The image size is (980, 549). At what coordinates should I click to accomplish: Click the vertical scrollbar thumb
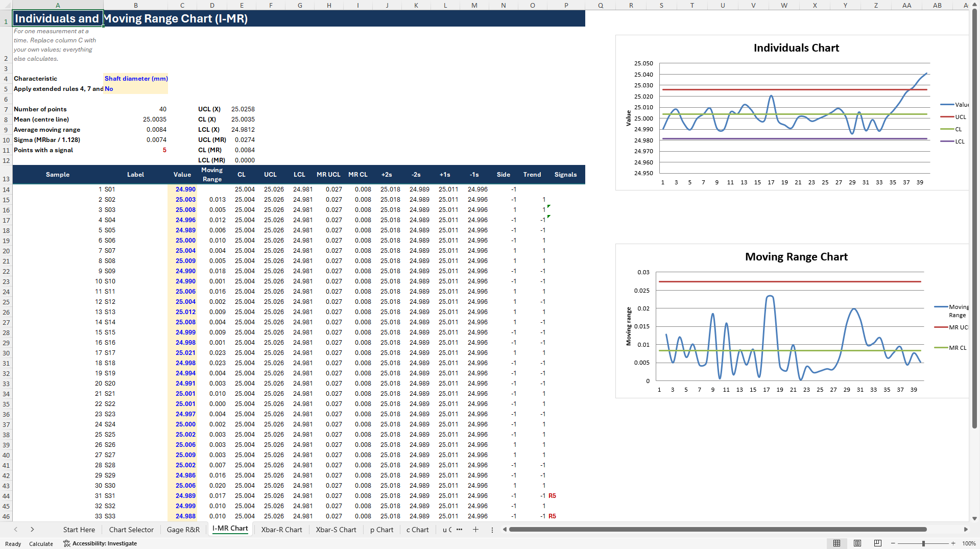coord(974,219)
